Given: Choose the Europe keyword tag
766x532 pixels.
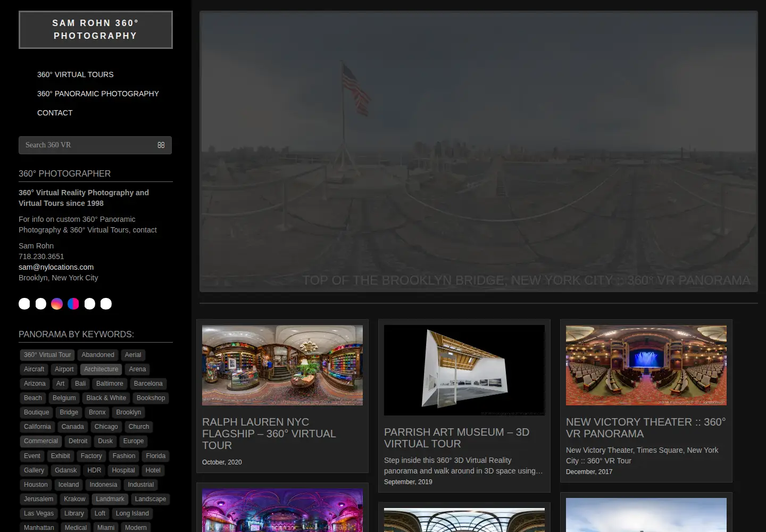Looking at the screenshot, I should tap(134, 441).
